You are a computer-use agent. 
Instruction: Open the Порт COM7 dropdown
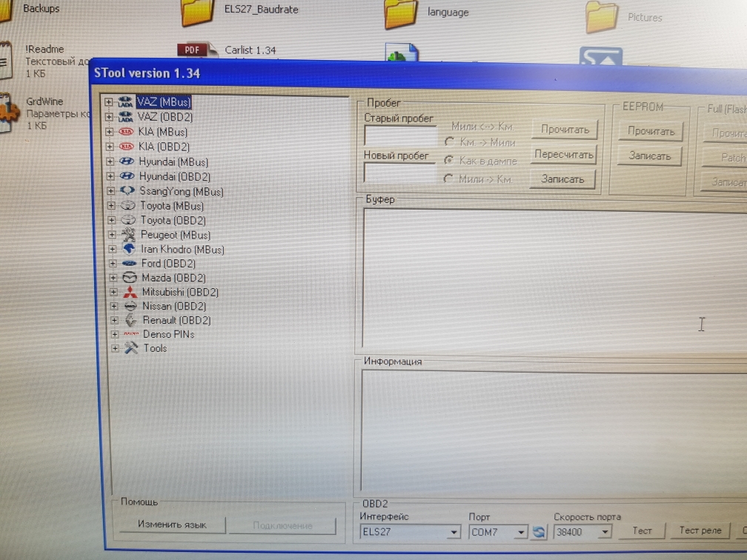click(522, 531)
